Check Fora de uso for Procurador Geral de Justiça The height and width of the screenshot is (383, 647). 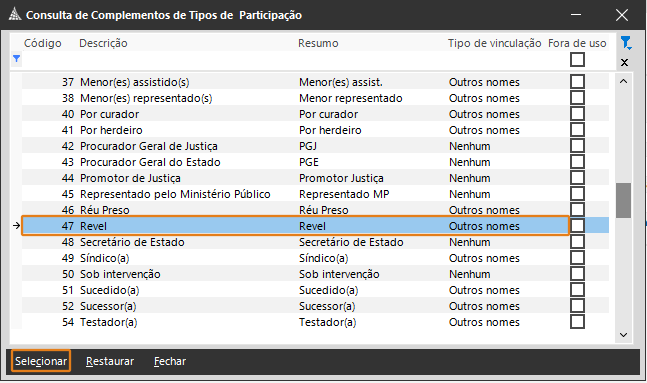tap(577, 145)
